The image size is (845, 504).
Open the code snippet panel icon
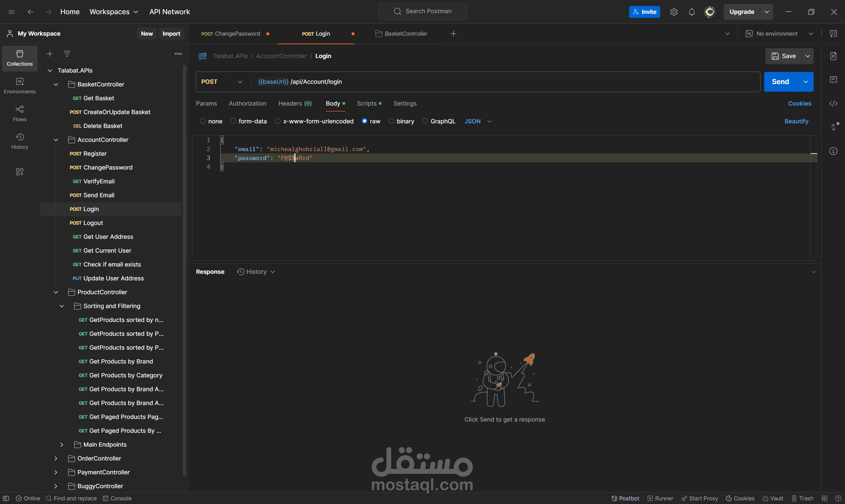click(x=833, y=104)
